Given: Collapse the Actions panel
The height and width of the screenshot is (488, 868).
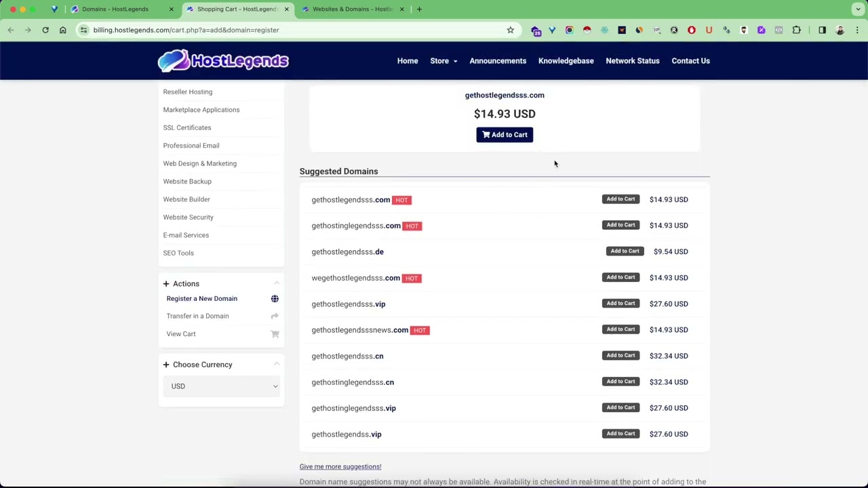Looking at the screenshot, I should click(276, 284).
